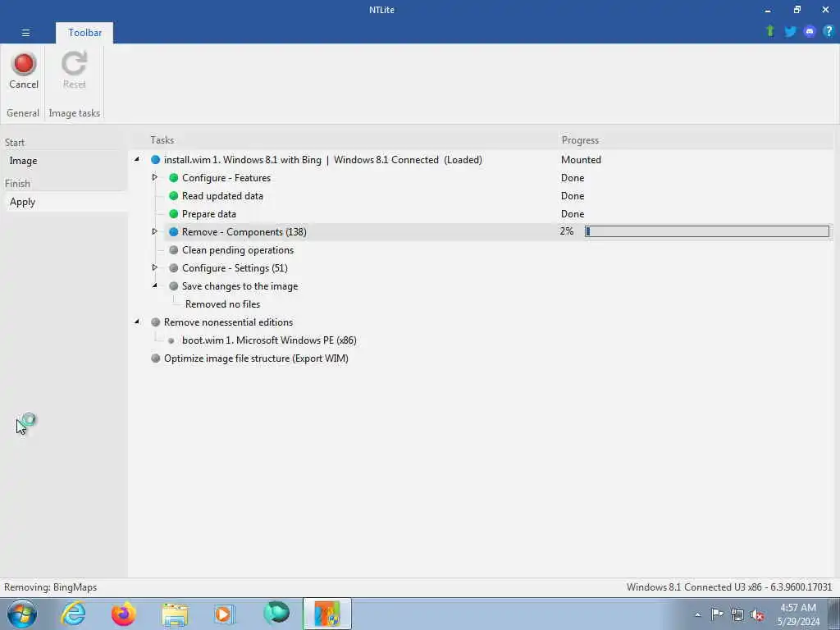Click the green update arrow icon
840x630 pixels.
770,31
